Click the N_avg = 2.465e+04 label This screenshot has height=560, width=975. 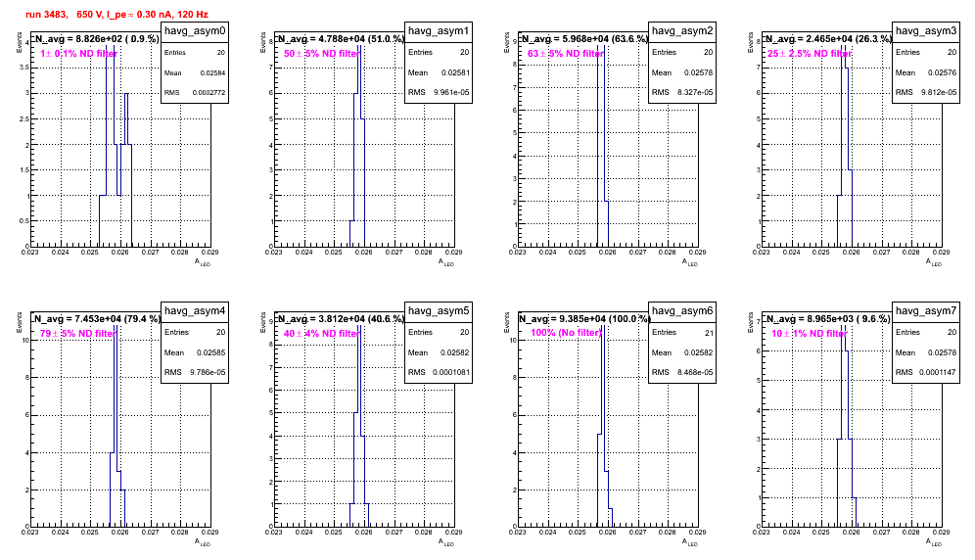(x=828, y=39)
